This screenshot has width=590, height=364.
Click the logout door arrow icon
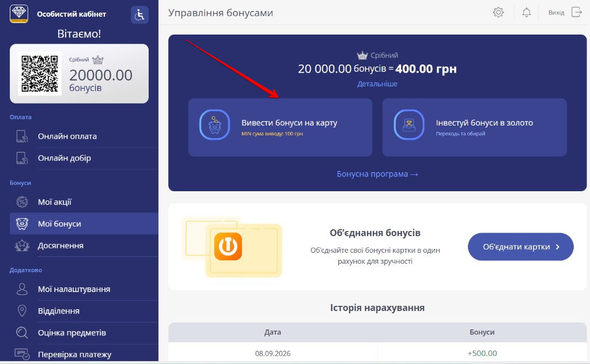576,12
